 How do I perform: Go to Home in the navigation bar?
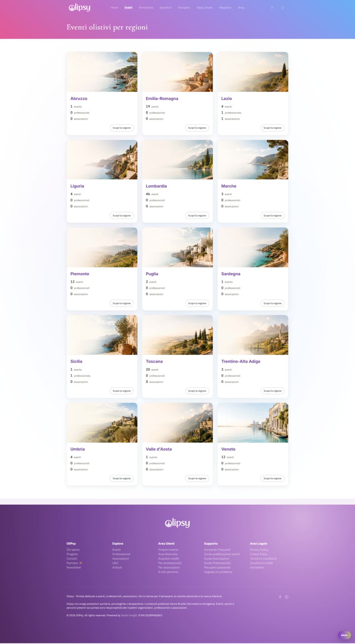pyautogui.click(x=114, y=7)
